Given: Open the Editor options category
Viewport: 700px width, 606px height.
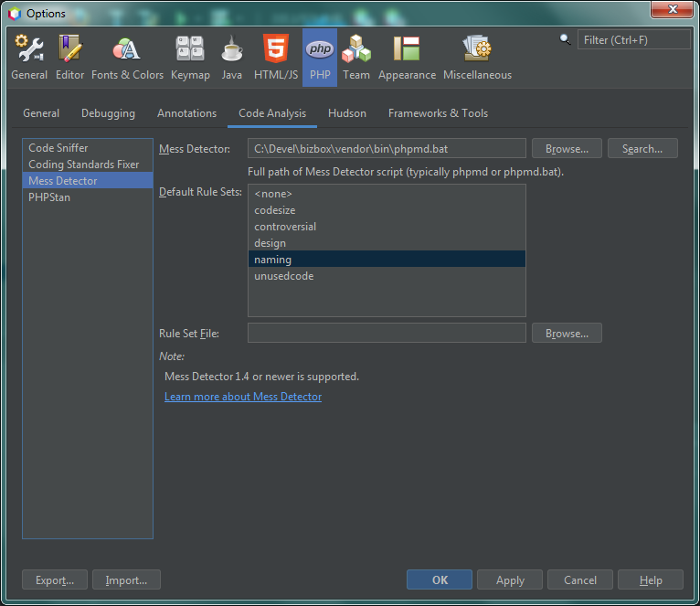Looking at the screenshot, I should pyautogui.click(x=69, y=58).
